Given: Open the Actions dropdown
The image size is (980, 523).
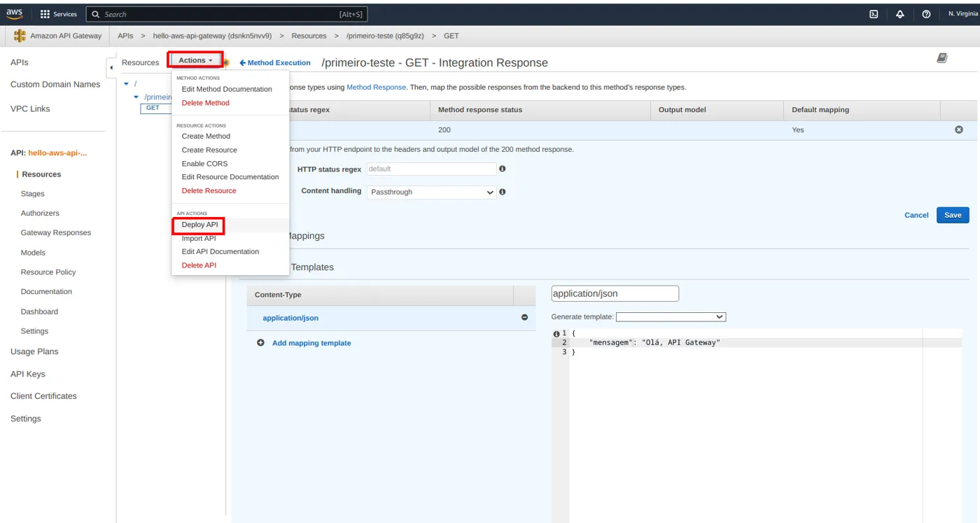Looking at the screenshot, I should pyautogui.click(x=195, y=60).
